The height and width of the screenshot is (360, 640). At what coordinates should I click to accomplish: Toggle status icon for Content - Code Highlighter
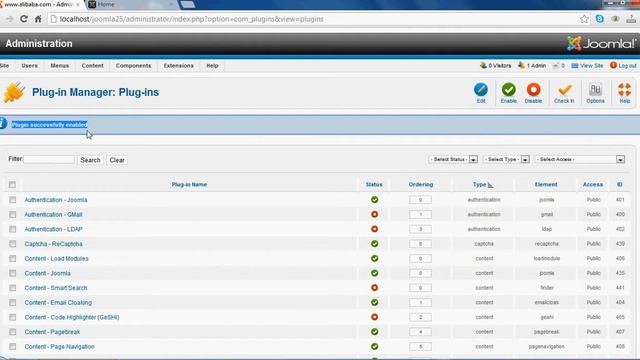[x=374, y=317]
